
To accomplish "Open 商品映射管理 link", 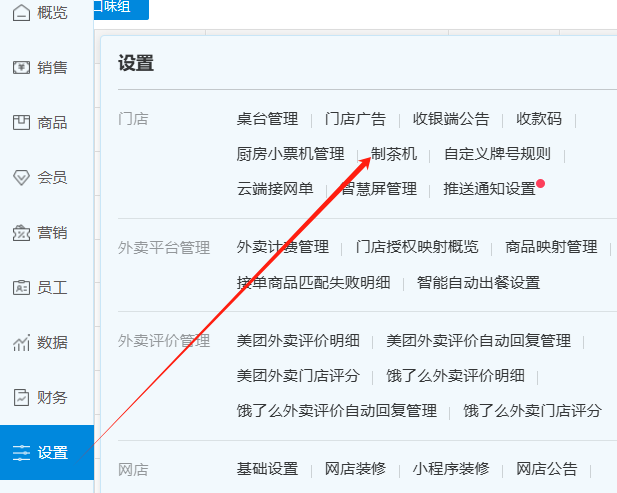I will pos(551,247).
